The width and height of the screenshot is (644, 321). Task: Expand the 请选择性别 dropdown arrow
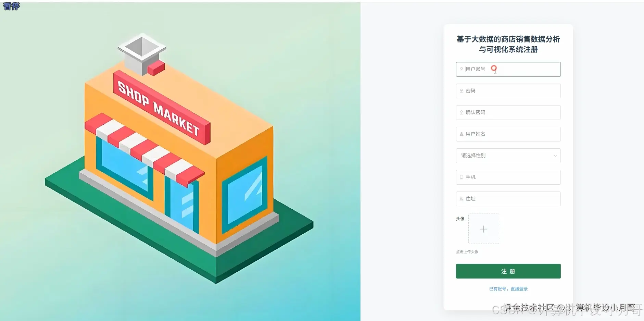tap(555, 156)
